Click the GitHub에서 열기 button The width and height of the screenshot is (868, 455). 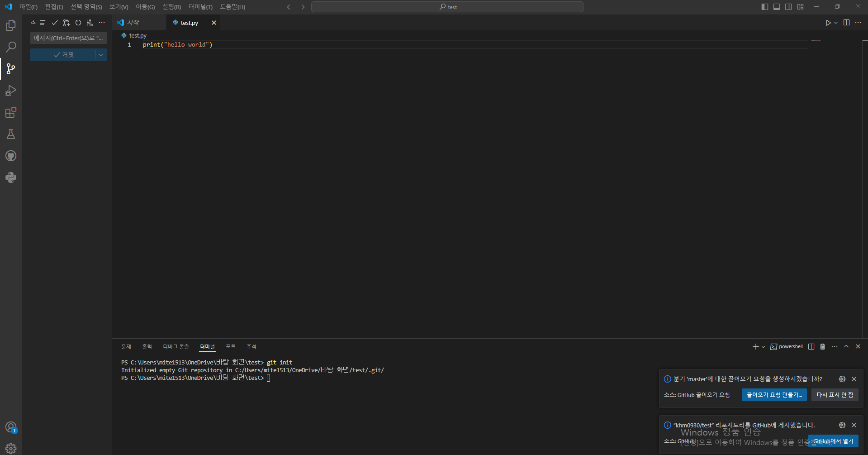tap(833, 441)
